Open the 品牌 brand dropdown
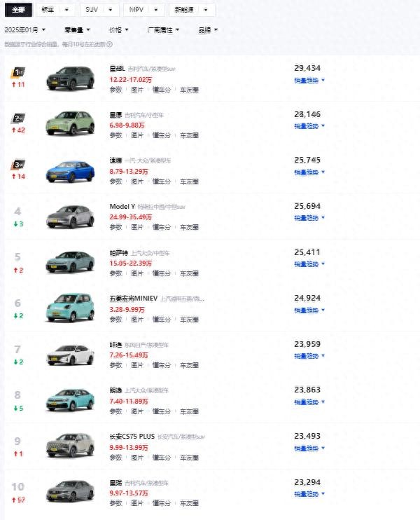Screen dimensions: 420x520 point(208,30)
